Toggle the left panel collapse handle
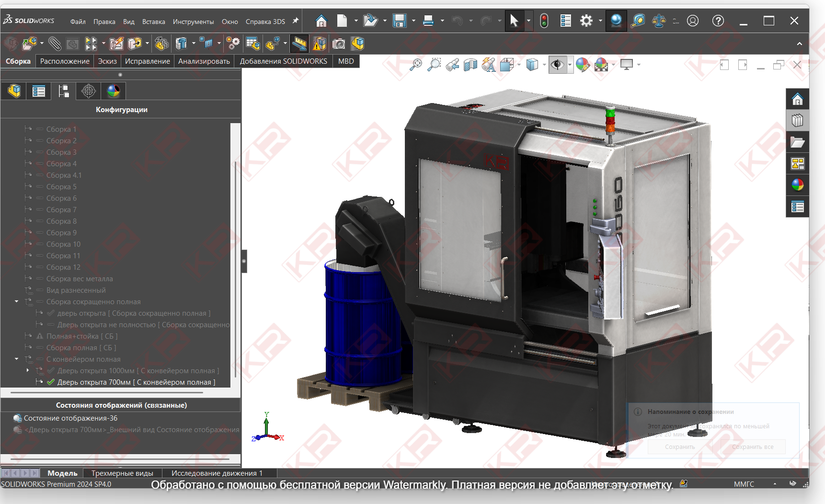 [244, 261]
